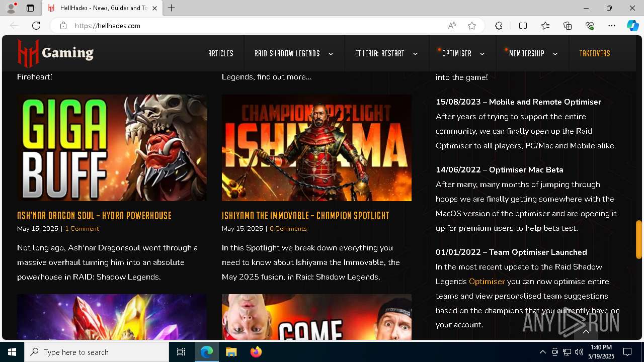The width and height of the screenshot is (644, 362).
Task: Toggle Split screen icon
Action: (523, 26)
